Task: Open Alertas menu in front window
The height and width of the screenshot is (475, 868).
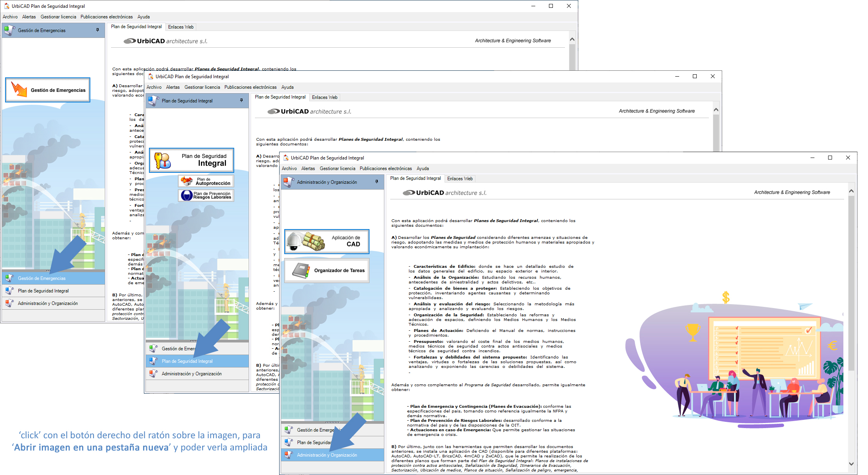Action: point(308,168)
